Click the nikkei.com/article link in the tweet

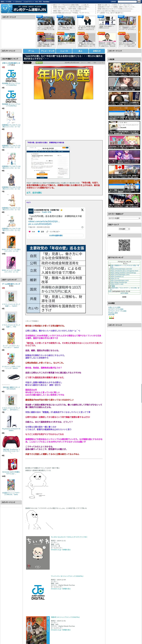[44, 222]
